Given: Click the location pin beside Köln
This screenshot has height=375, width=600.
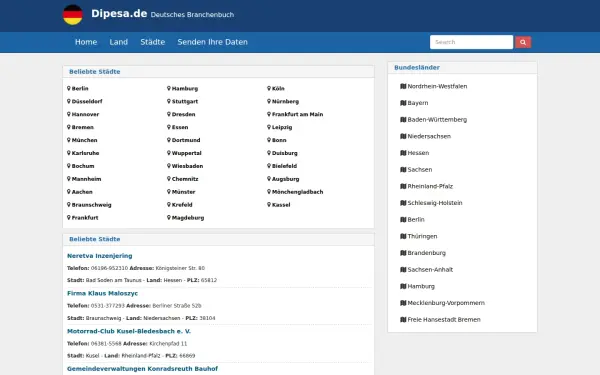Looking at the screenshot, I should 269,88.
